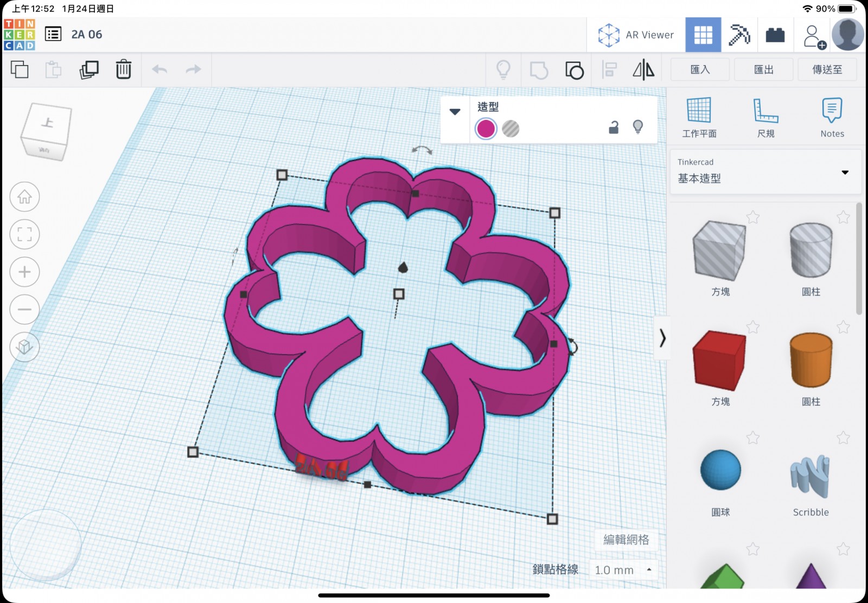This screenshot has height=603, width=868.
Task: Favorite Scribble with star
Action: click(x=843, y=438)
